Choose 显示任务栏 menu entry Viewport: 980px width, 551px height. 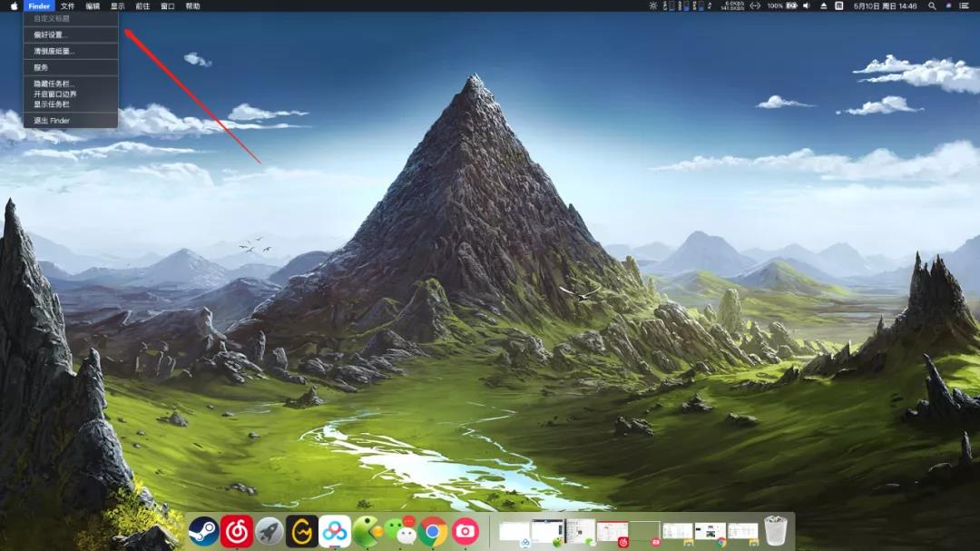tap(71, 103)
